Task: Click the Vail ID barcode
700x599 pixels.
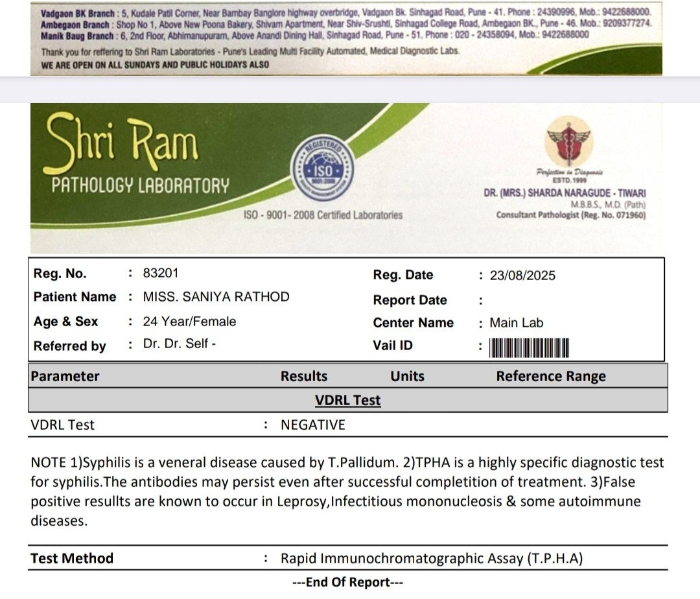Action: [529, 348]
